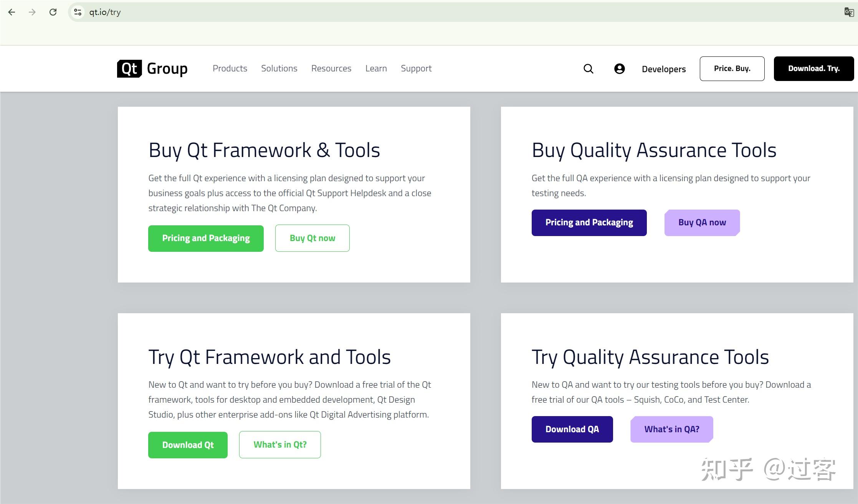Screen dimensions: 858x504
Task: Click the address bar URL field
Action: click(x=269, y=12)
